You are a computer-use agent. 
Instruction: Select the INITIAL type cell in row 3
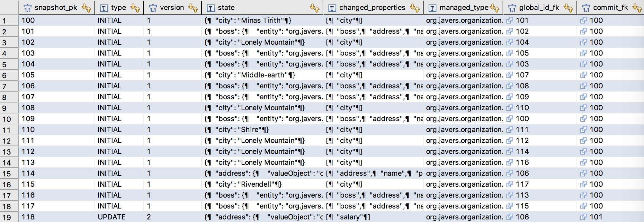click(x=119, y=42)
